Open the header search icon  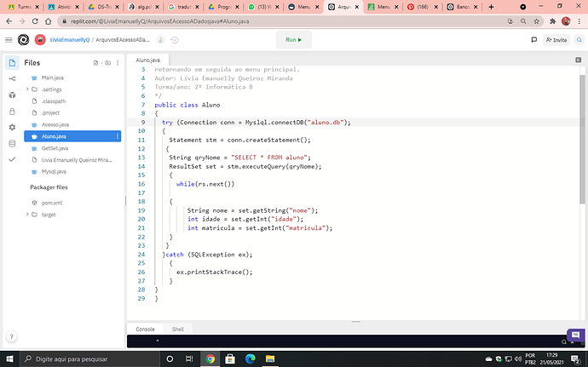pos(579,40)
